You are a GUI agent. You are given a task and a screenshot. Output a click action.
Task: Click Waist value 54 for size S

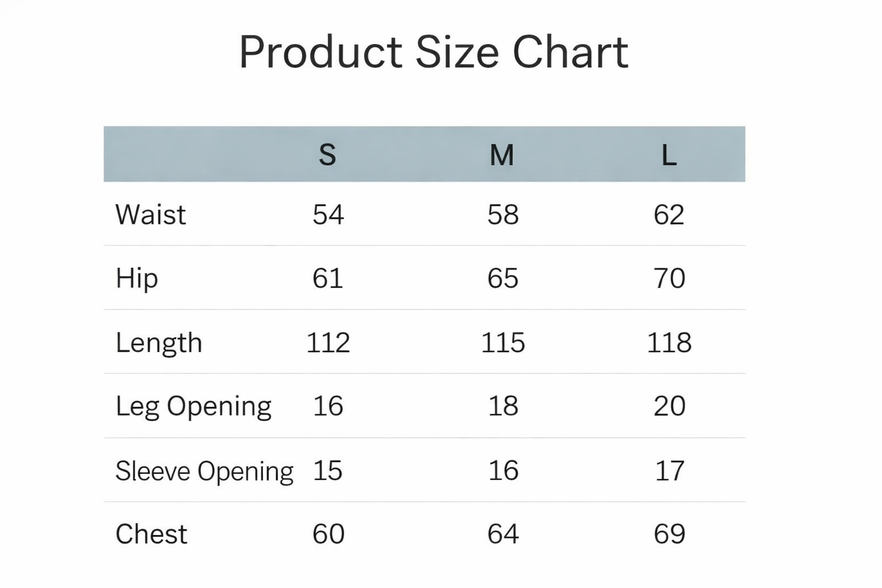(328, 215)
